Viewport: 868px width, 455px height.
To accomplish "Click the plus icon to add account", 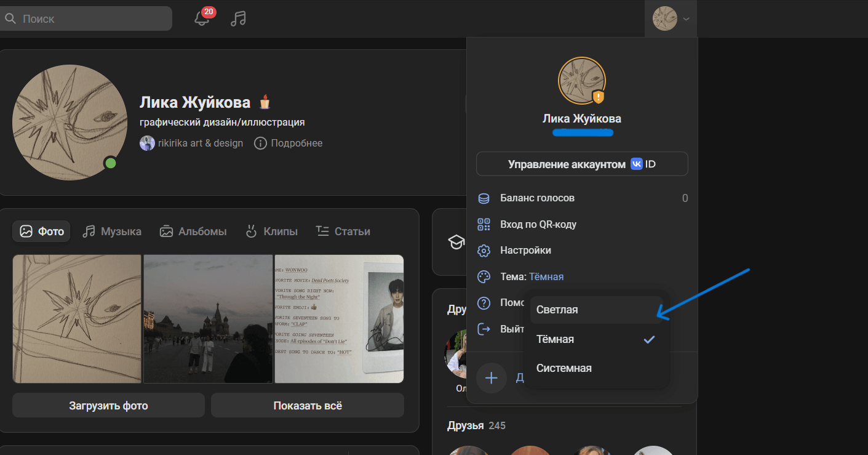I will [x=492, y=378].
